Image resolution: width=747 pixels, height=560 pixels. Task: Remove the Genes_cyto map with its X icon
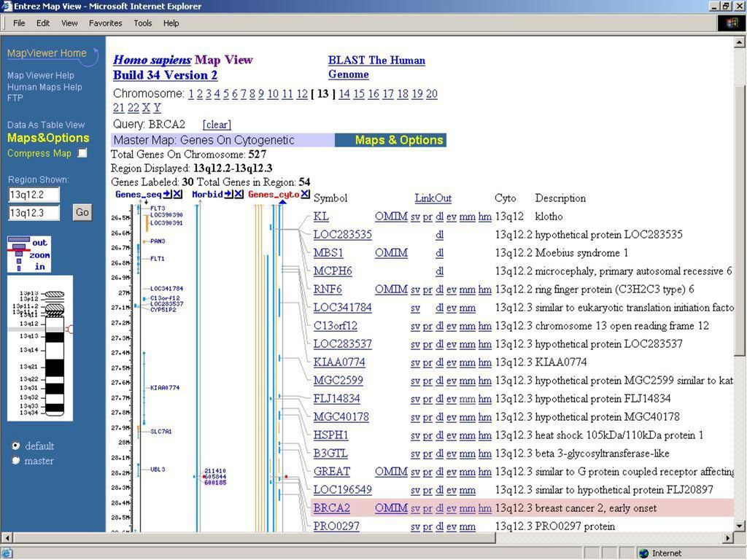pyautogui.click(x=305, y=194)
